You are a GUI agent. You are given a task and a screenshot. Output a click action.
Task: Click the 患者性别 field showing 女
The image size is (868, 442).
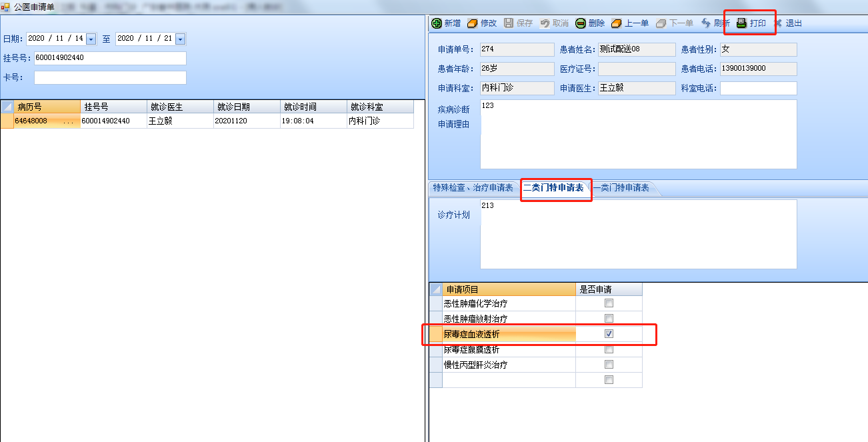(759, 49)
